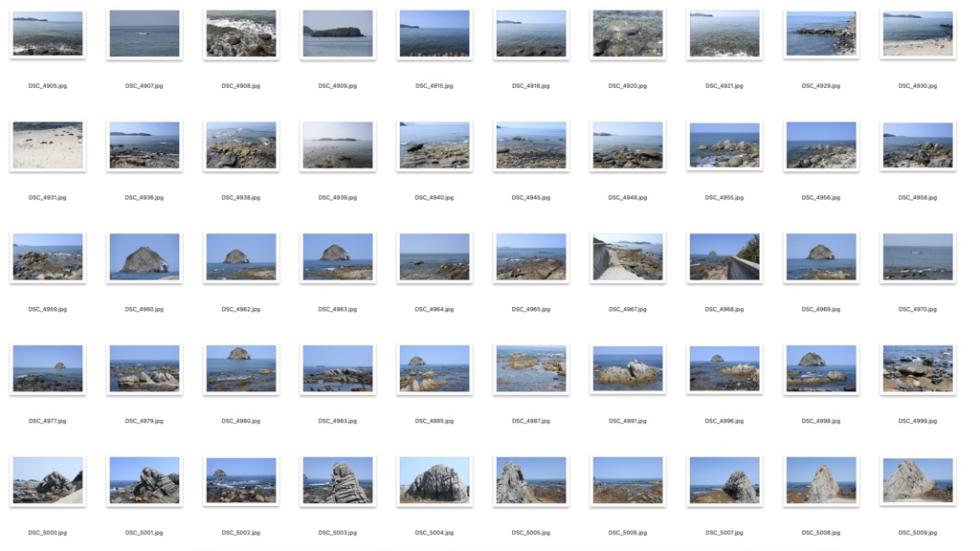Click the DSC_4938.jpg rocky shore thumbnail
This screenshot has height=551, width=980.
(240, 144)
